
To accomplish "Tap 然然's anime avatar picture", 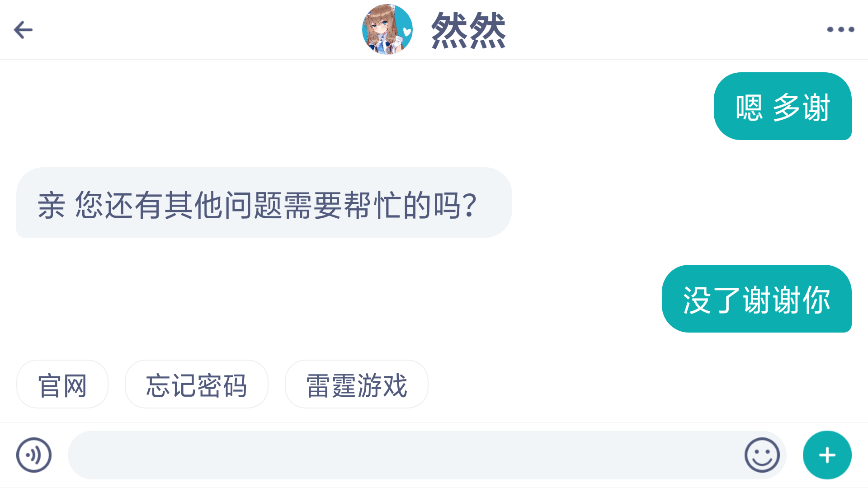I will click(x=387, y=29).
